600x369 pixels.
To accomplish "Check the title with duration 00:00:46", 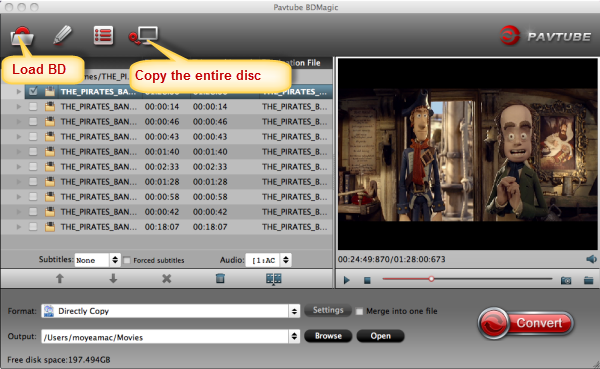I will tap(33, 121).
